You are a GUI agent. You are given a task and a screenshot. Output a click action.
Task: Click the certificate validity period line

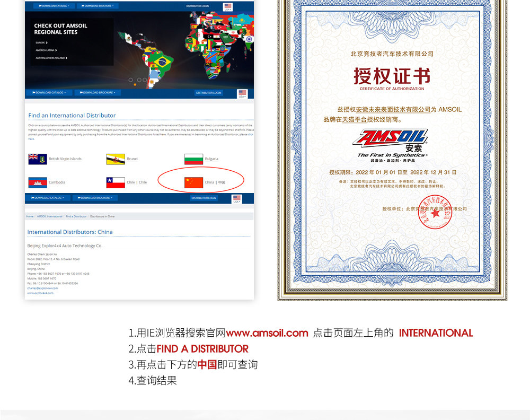pos(393,172)
